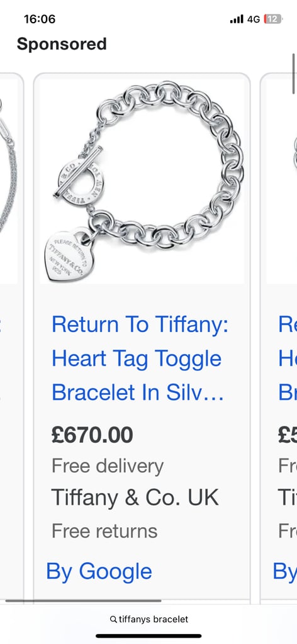Tap the £670.00 price text

coord(92,435)
